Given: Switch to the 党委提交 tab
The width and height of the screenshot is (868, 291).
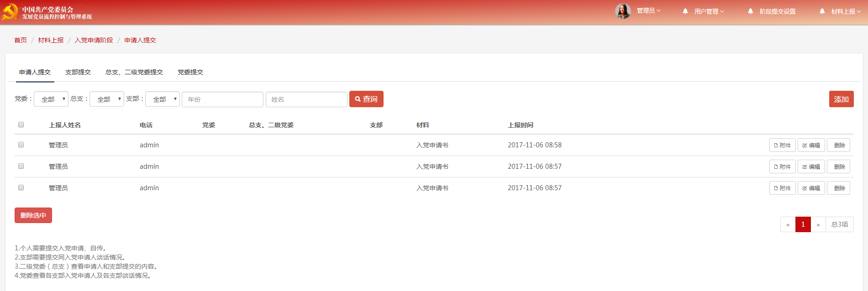Looking at the screenshot, I should point(190,72).
